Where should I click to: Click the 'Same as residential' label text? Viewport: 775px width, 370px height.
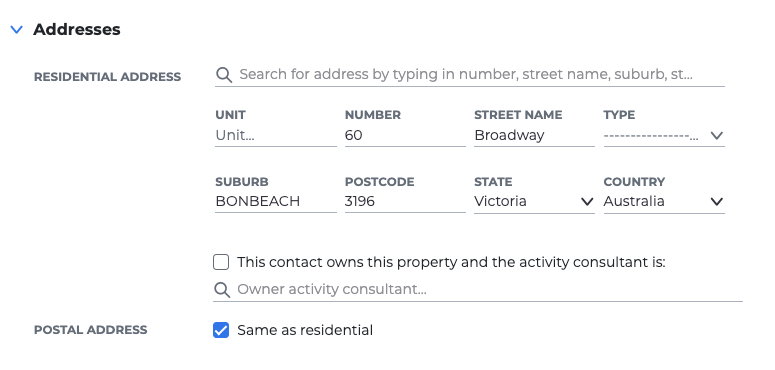point(305,330)
